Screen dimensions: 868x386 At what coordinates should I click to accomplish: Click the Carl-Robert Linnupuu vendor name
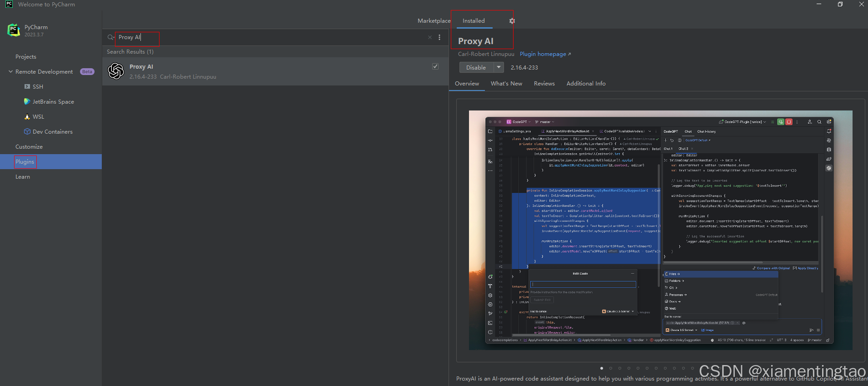coord(486,54)
